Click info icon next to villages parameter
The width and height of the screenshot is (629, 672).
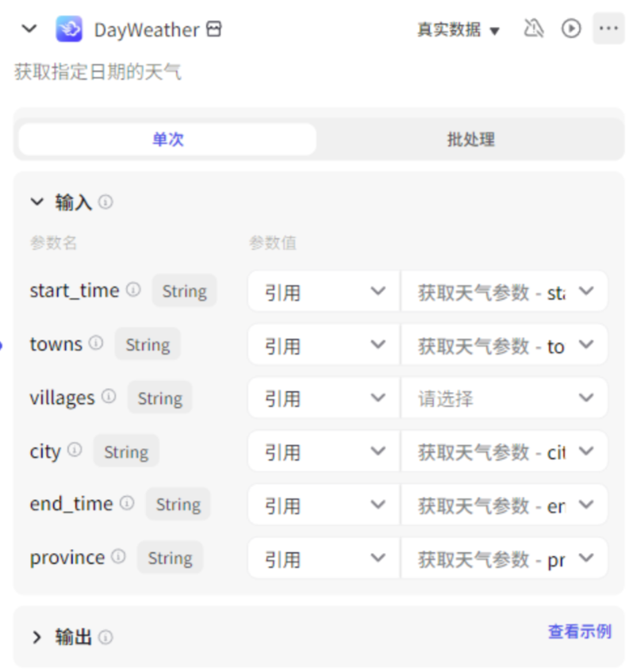point(109,397)
